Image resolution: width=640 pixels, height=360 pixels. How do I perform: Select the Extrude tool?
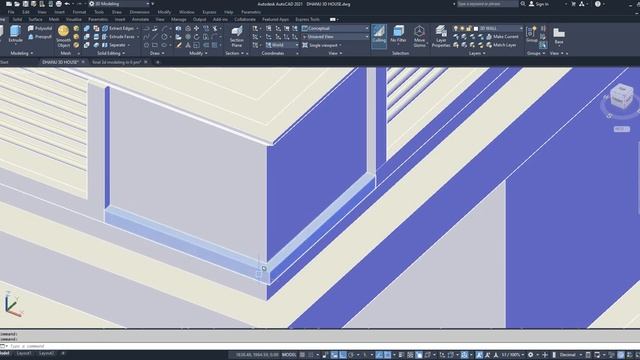[15, 34]
